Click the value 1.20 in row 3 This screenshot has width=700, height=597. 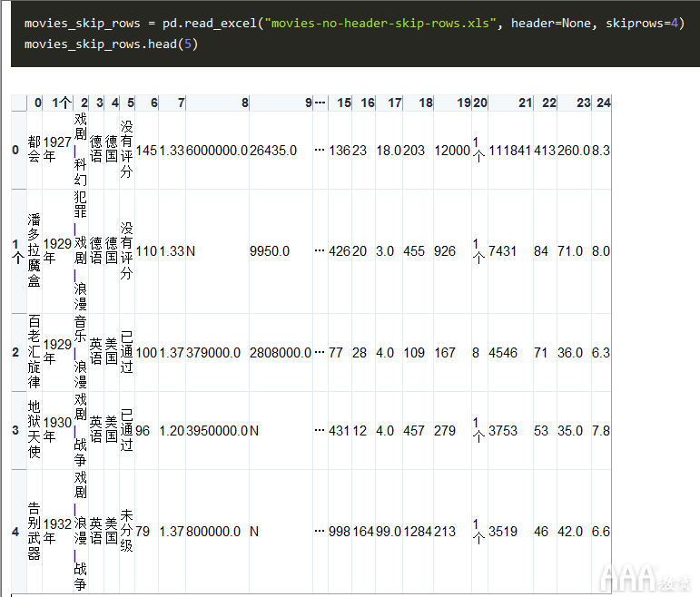point(172,431)
